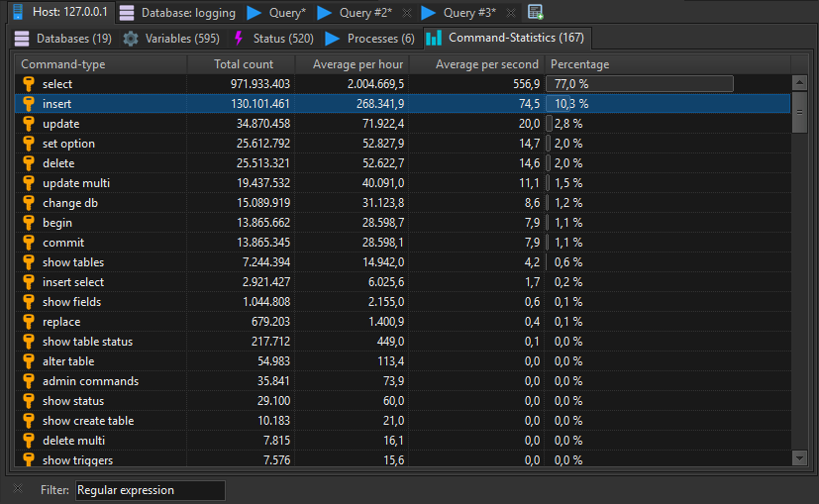819x504 pixels.
Task: Click the key icon beside delete
Action: click(29, 163)
